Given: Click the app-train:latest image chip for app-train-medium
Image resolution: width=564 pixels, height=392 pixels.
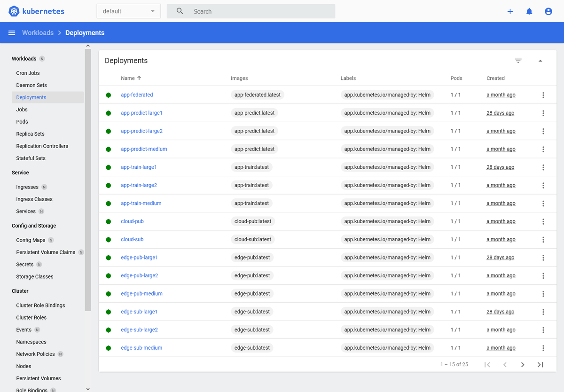Looking at the screenshot, I should point(252,204).
